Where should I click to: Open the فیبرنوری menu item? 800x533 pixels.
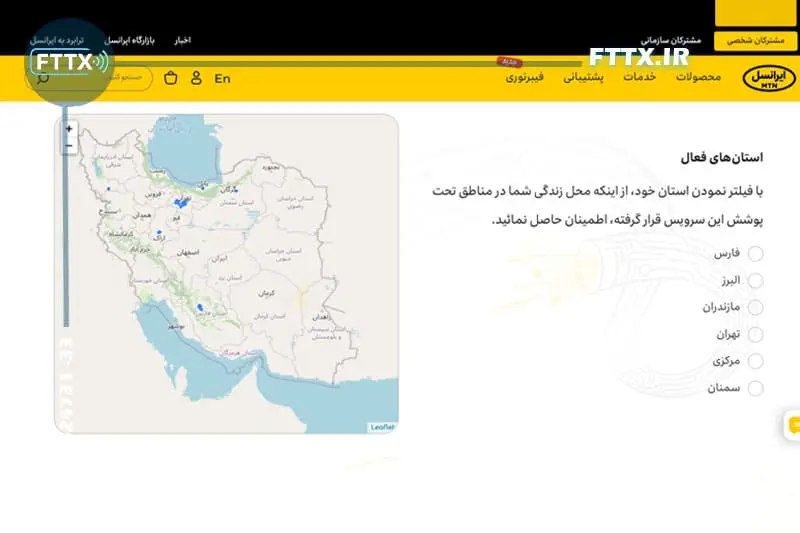[x=524, y=78]
